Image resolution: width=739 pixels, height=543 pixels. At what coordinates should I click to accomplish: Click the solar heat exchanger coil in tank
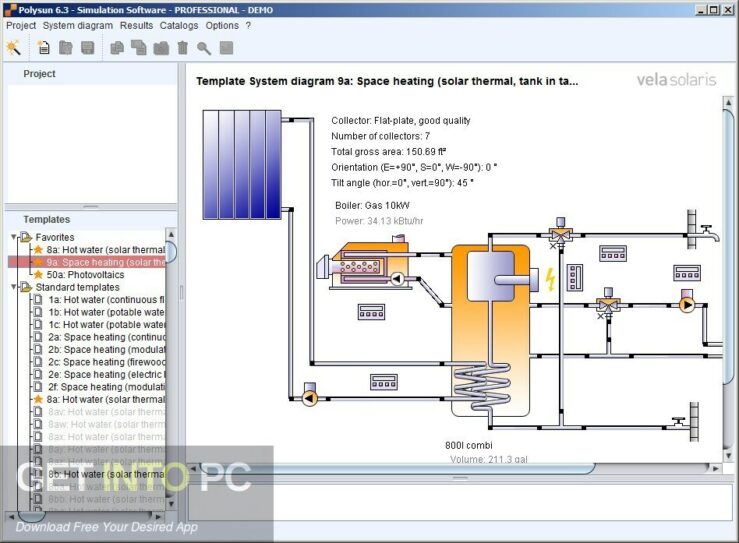pyautogui.click(x=482, y=387)
